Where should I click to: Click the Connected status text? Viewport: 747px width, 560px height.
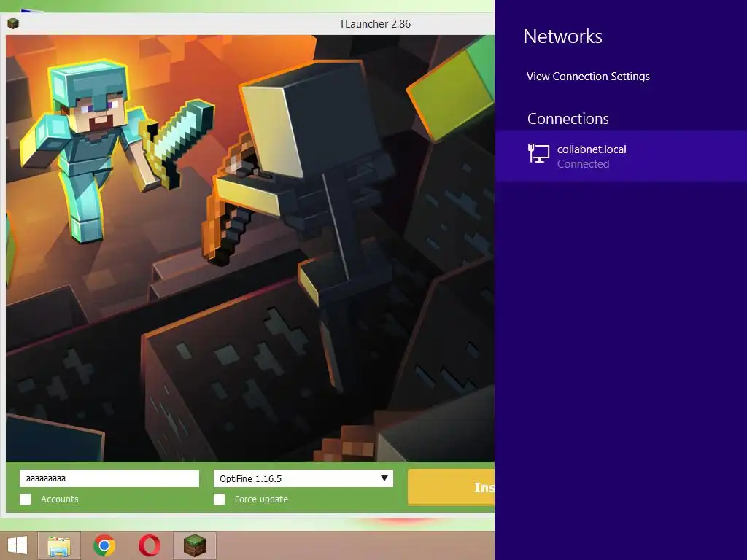click(x=583, y=164)
